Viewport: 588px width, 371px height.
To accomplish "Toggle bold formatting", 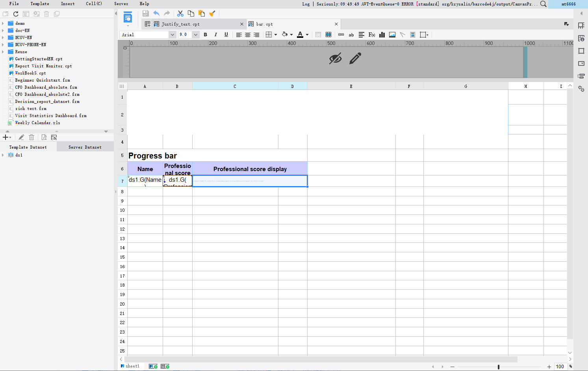I will click(x=205, y=35).
